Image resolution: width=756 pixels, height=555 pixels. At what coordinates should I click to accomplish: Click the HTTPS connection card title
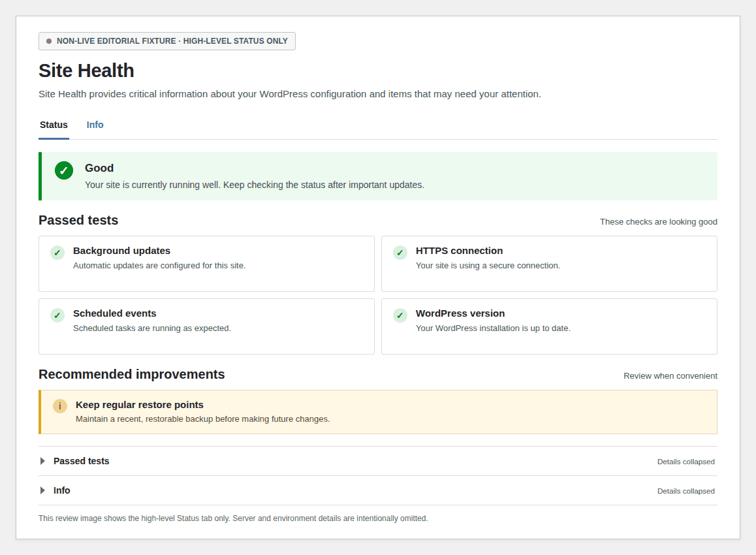pos(459,251)
